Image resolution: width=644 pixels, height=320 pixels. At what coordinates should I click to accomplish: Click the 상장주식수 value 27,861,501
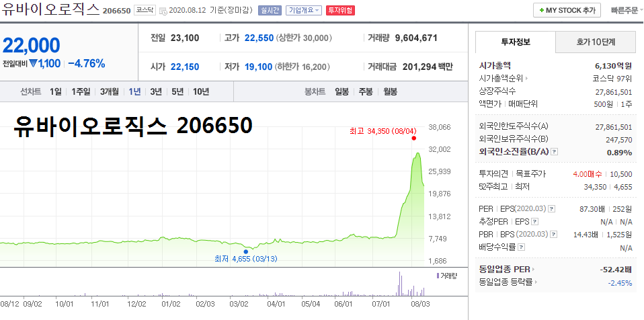pyautogui.click(x=614, y=91)
